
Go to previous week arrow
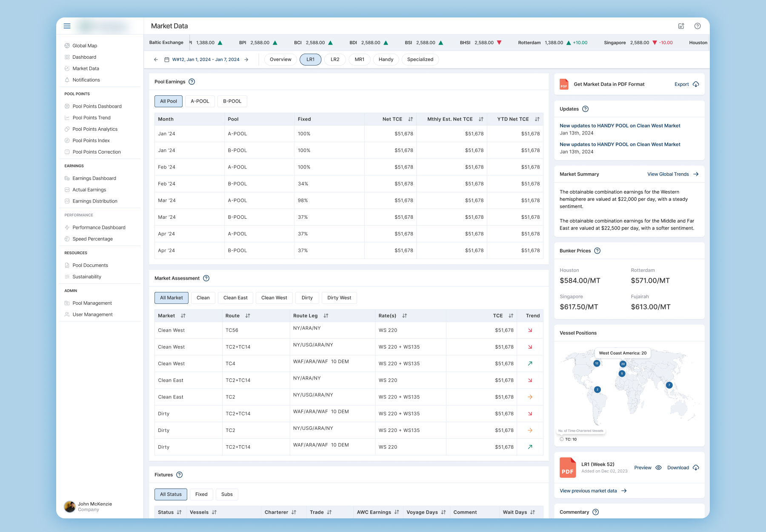point(156,60)
